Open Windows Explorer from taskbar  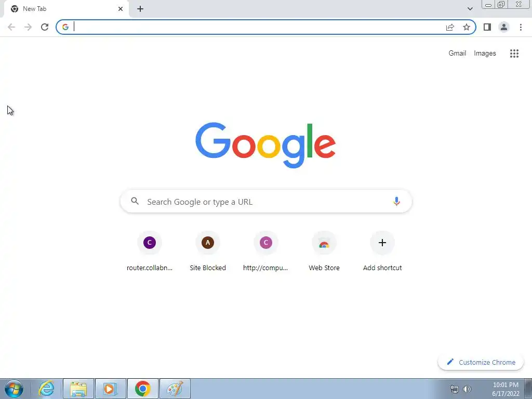(78, 389)
